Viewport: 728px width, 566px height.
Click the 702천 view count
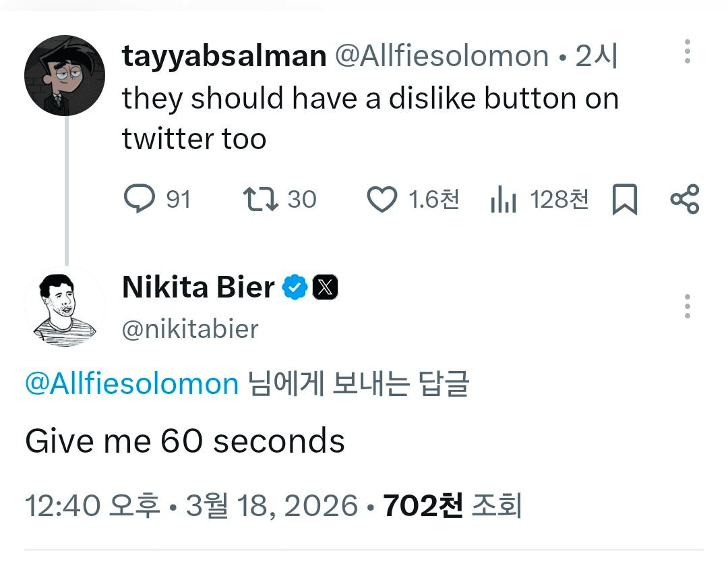[x=423, y=506]
